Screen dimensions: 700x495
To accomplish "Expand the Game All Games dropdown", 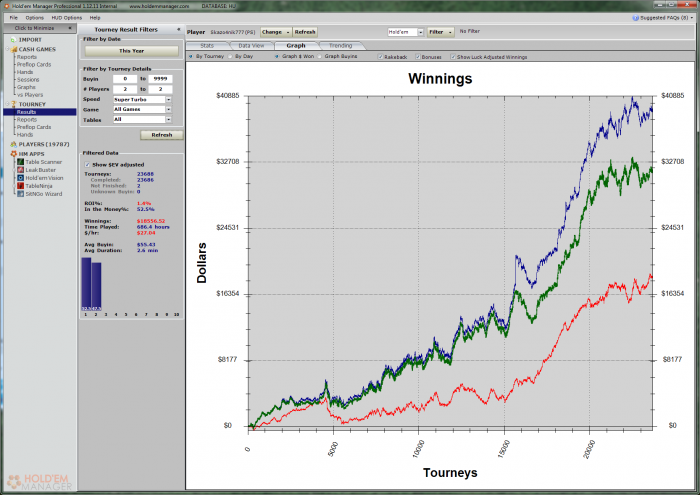I will 142,109.
